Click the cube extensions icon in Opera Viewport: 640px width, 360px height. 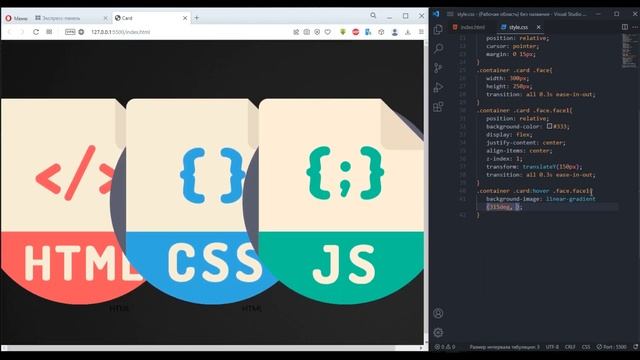coord(381,32)
